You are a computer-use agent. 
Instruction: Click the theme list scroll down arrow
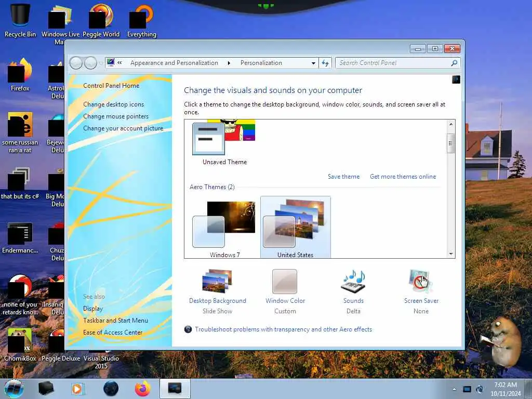451,254
